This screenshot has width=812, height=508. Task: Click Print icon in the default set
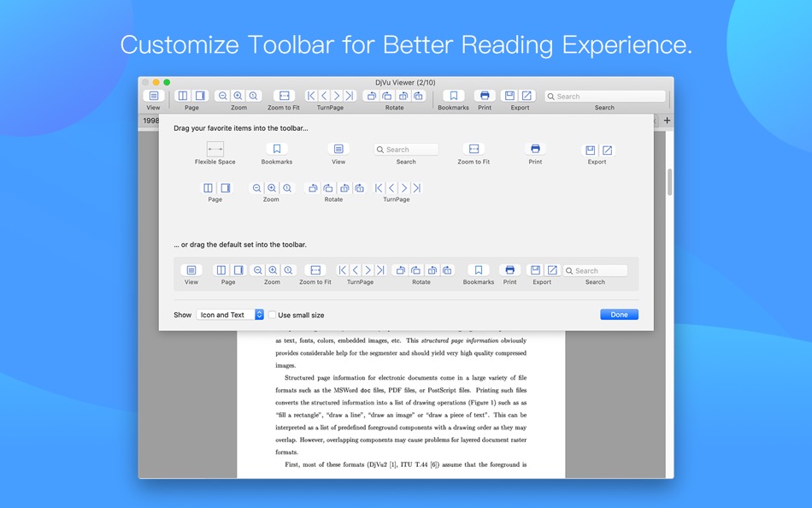coord(509,270)
